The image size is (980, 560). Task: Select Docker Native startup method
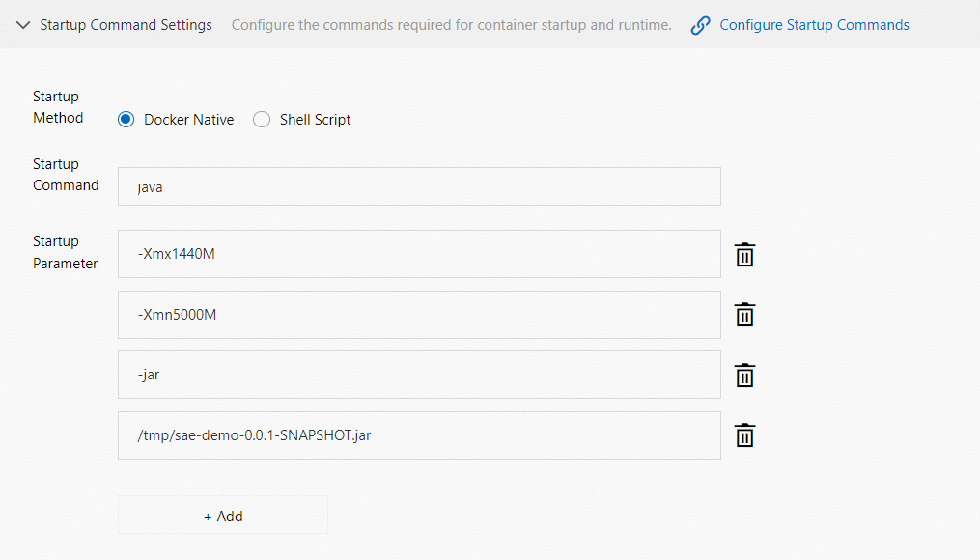click(126, 120)
